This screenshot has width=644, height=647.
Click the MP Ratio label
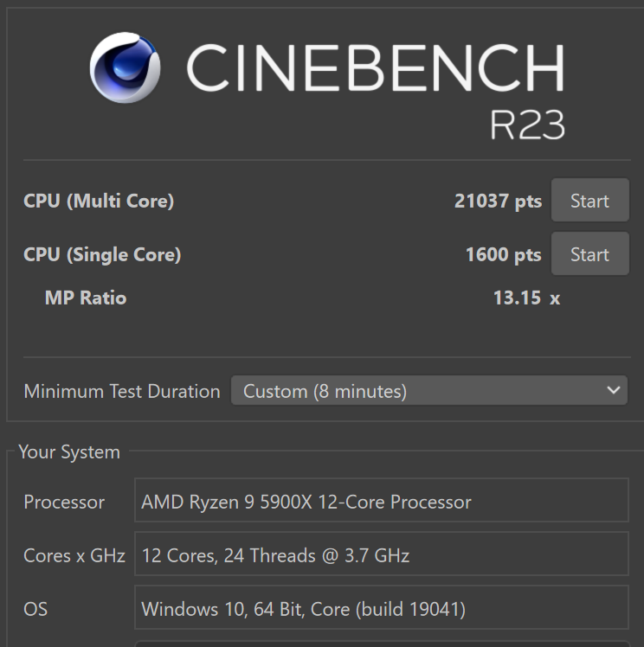(86, 298)
